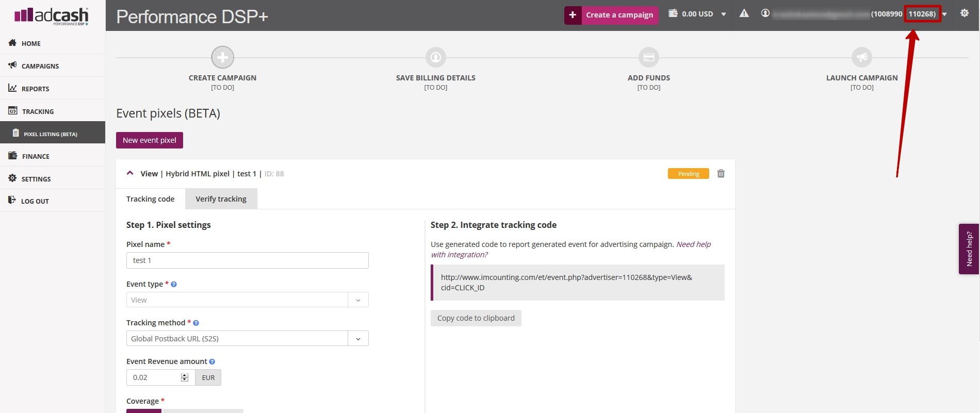Click the settings gear icon in header
The height and width of the screenshot is (413, 980).
click(x=964, y=13)
